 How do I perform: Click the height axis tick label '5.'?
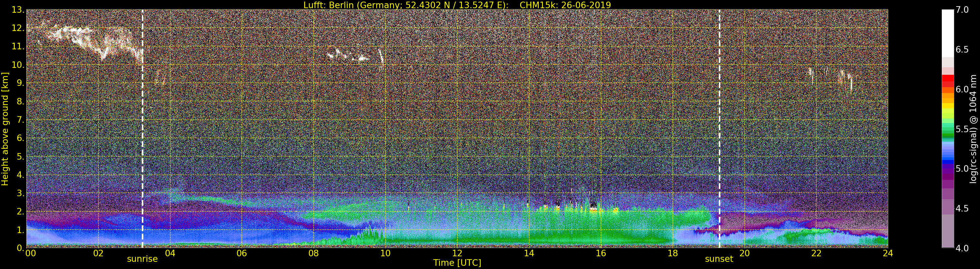(x=20, y=156)
